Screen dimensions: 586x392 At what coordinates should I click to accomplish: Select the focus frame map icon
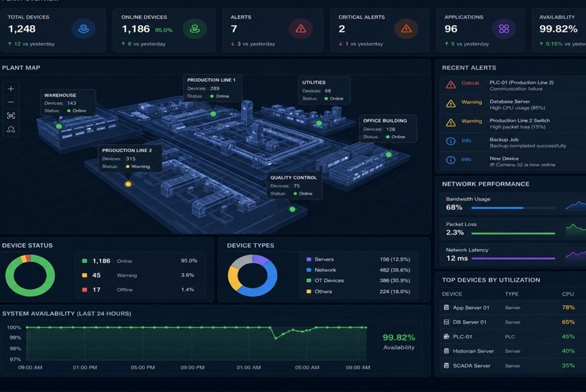(x=11, y=116)
